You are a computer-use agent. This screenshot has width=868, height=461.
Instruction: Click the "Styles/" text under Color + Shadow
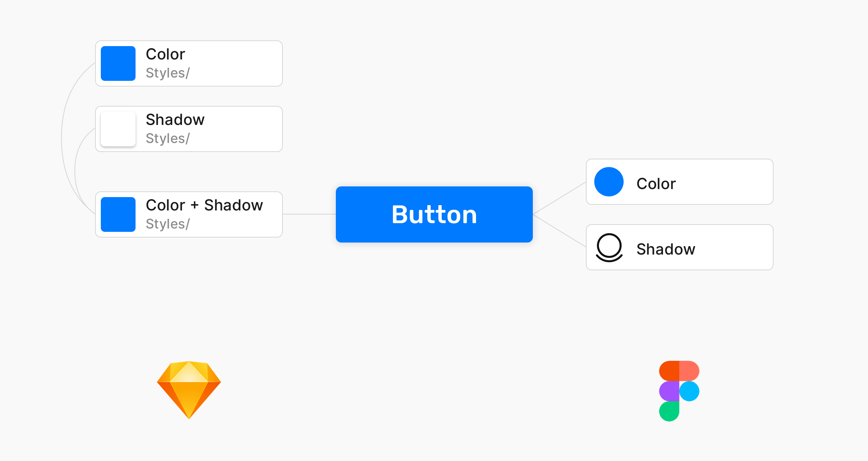(x=168, y=224)
